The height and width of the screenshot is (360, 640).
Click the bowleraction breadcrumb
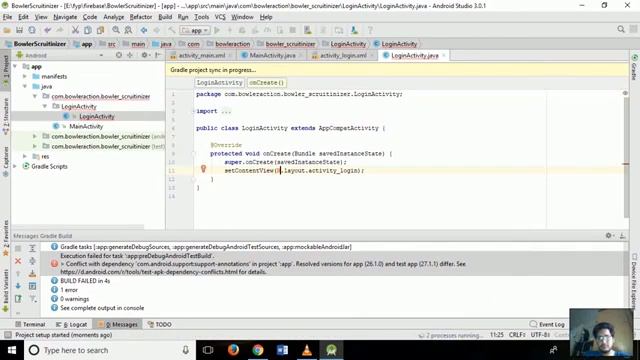(229, 44)
